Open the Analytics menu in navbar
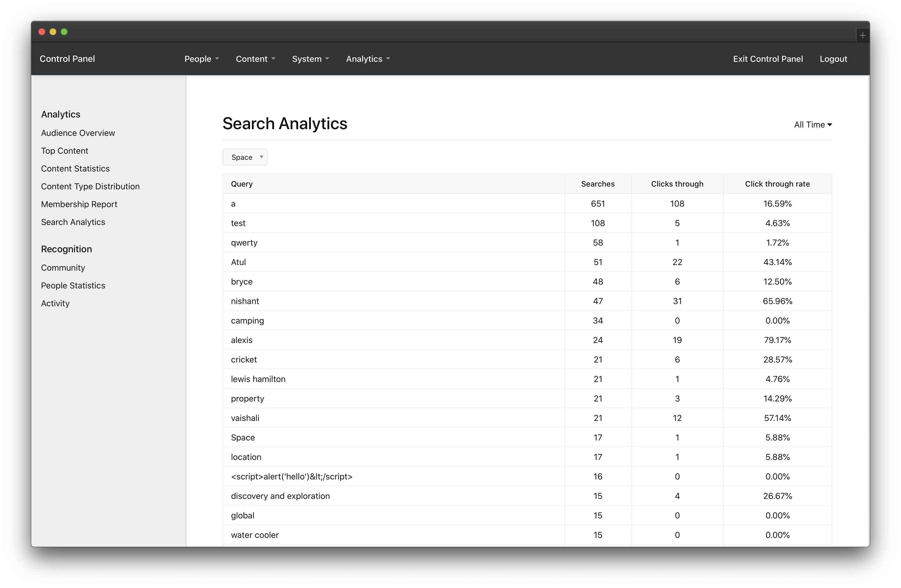Screen dimensions: 901x588 pyautogui.click(x=368, y=59)
